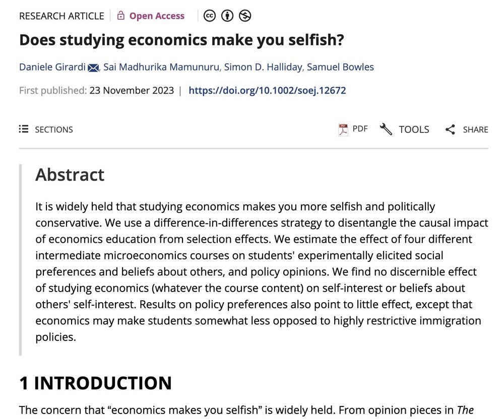This screenshot has width=504, height=420.
Task: Open the PDF version of the article
Action: 360,129
